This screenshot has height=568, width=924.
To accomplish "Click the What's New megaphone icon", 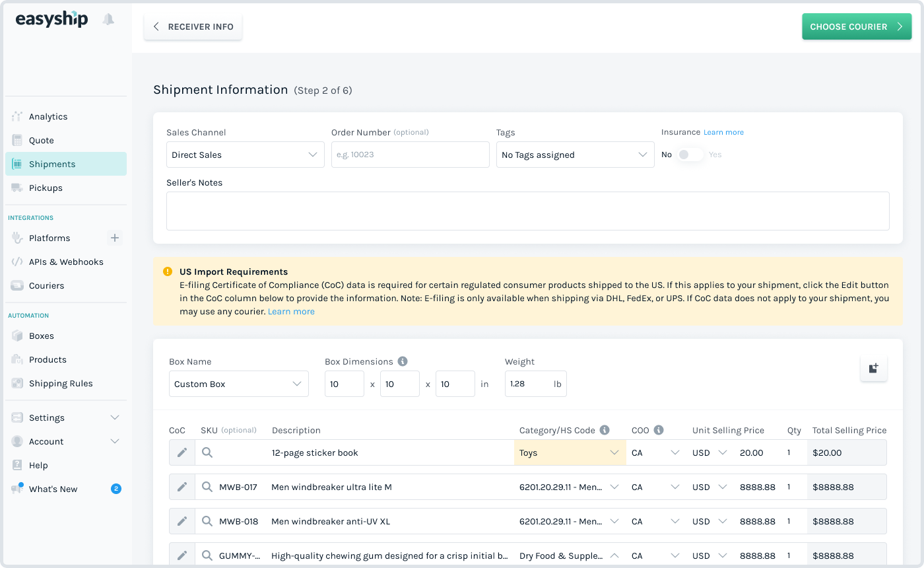I will 17,489.
